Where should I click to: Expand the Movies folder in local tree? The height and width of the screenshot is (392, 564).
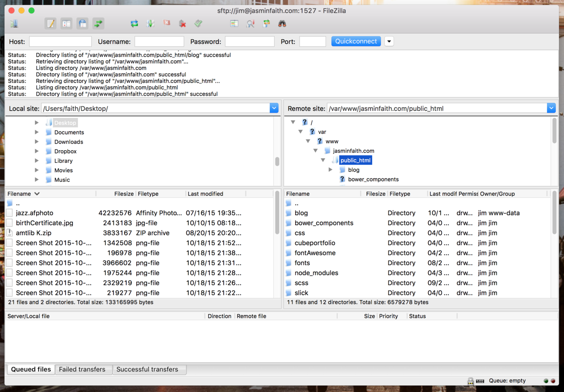[x=37, y=170]
